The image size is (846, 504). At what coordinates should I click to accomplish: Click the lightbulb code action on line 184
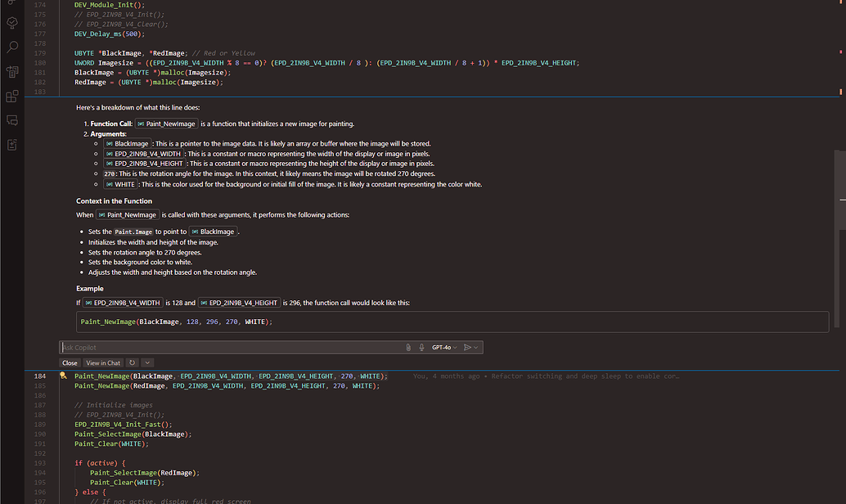pyautogui.click(x=63, y=376)
